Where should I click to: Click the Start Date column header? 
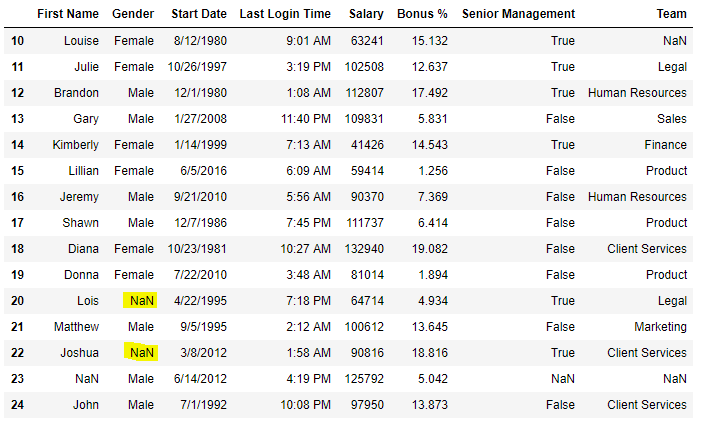(197, 14)
